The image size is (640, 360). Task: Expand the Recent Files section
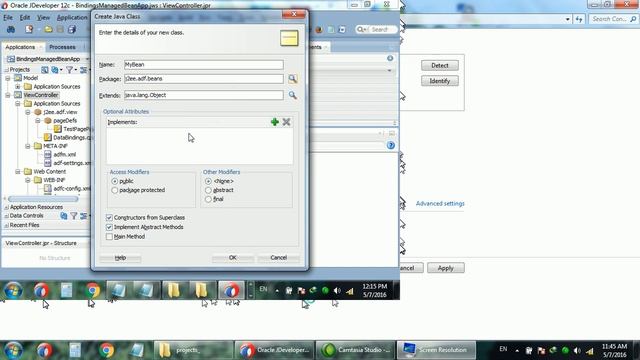pos(7,225)
